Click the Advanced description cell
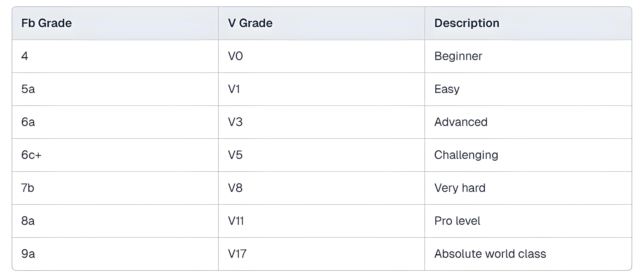Screen dimensions: 644x278 [x=461, y=122]
